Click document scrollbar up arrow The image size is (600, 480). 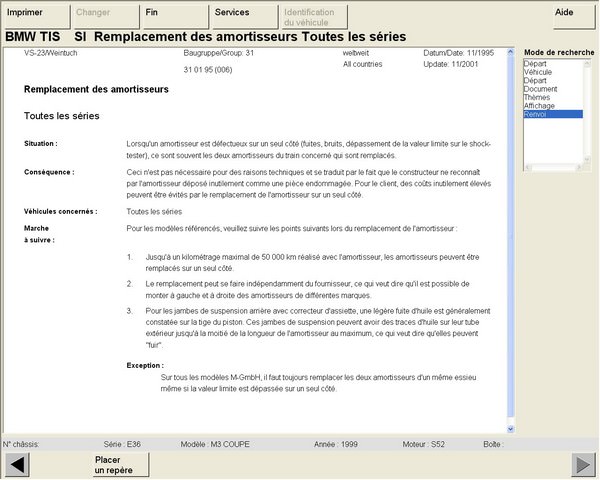pyautogui.click(x=510, y=52)
